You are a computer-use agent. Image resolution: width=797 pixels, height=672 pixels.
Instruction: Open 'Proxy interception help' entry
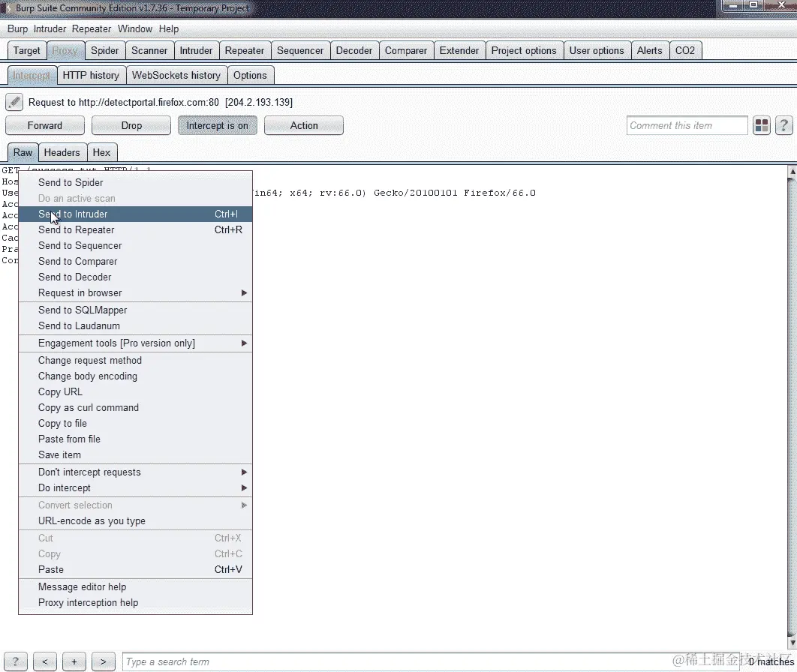click(x=135, y=602)
